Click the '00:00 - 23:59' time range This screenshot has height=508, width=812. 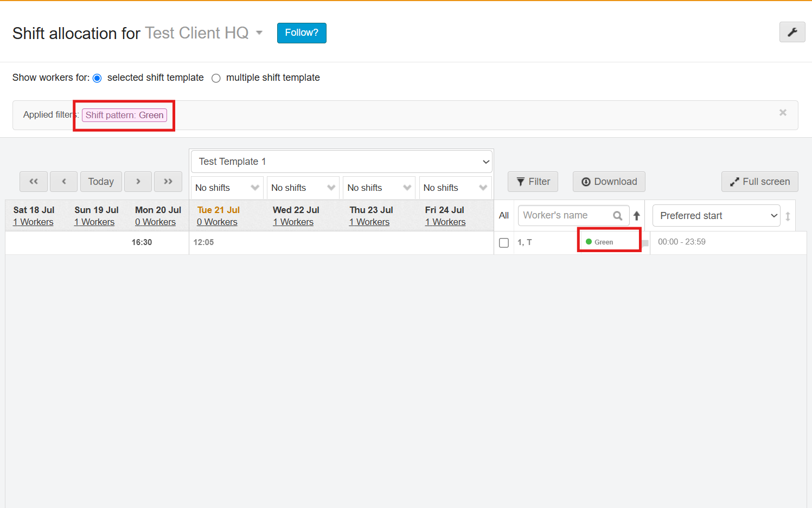tap(682, 242)
